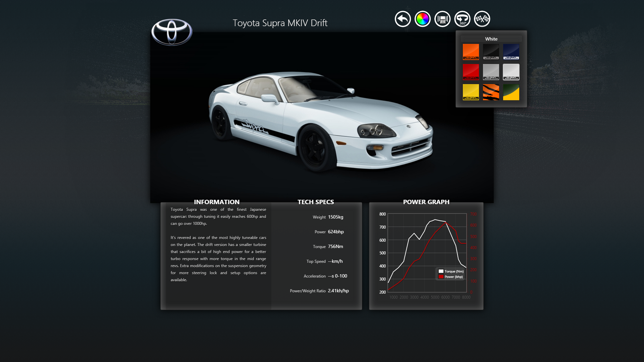644x362 pixels.
Task: Open the color wheel skin picker
Action: tap(422, 19)
